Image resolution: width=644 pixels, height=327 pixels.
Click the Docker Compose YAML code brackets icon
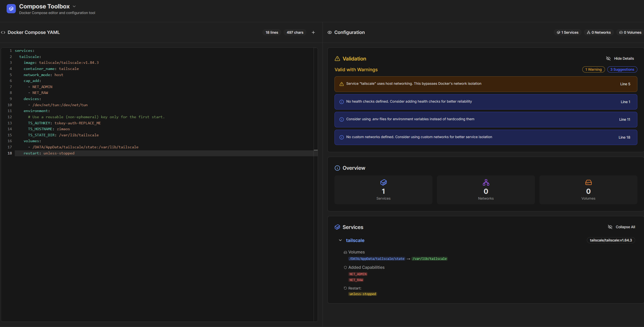[3, 32]
